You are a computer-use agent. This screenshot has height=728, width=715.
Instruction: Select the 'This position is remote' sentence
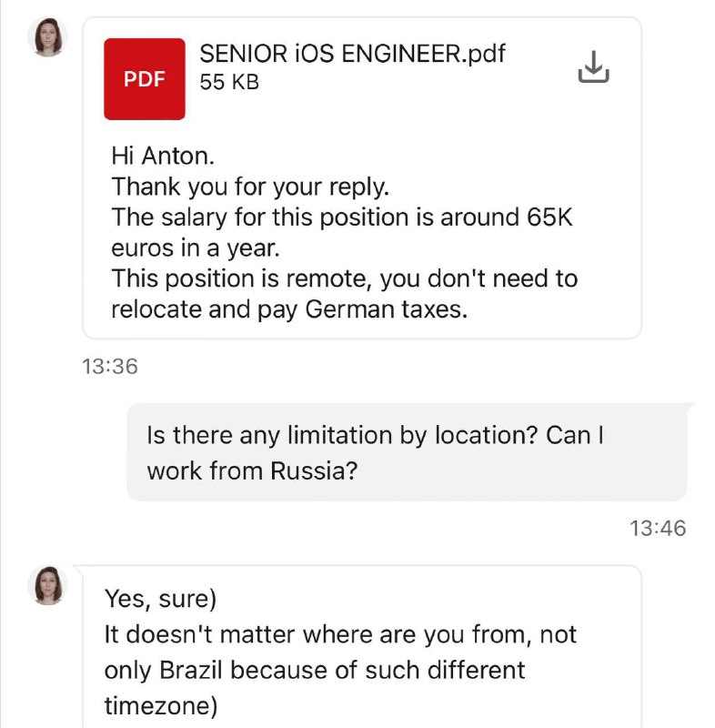(344, 278)
